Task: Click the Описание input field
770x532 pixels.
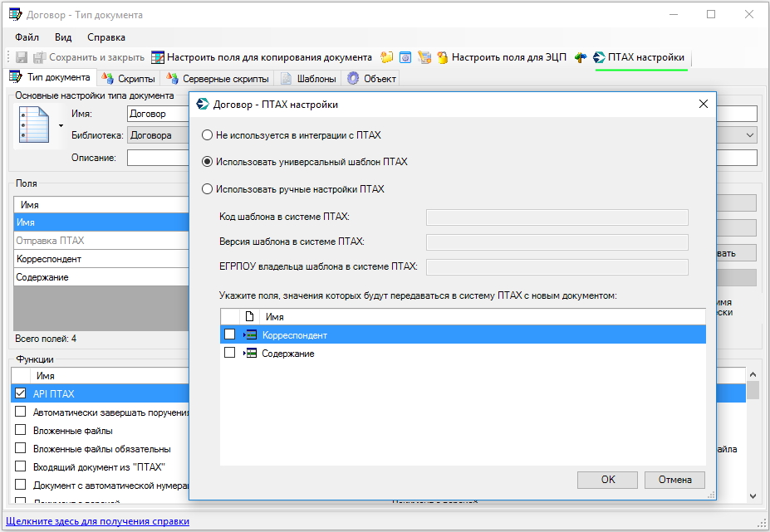Action: [x=158, y=158]
